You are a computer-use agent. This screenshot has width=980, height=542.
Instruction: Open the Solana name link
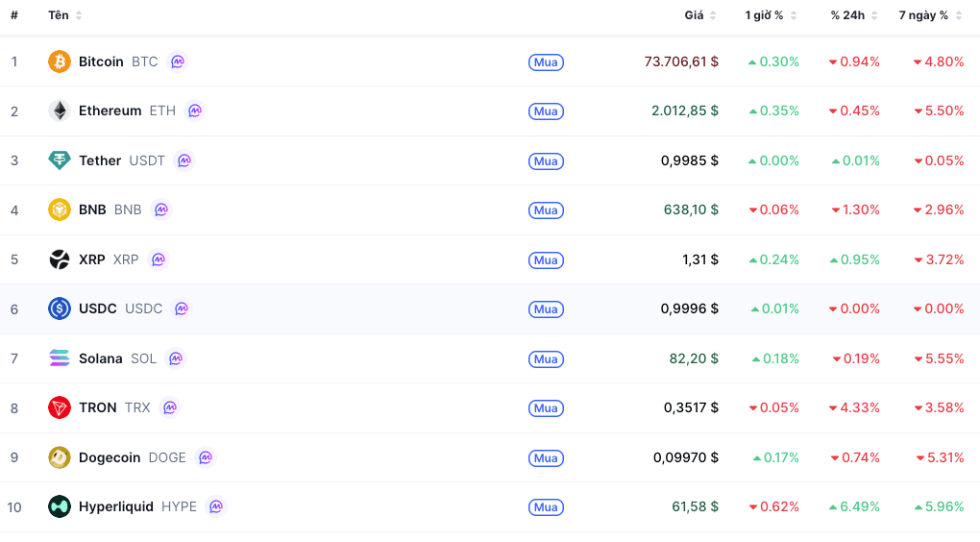[101, 358]
